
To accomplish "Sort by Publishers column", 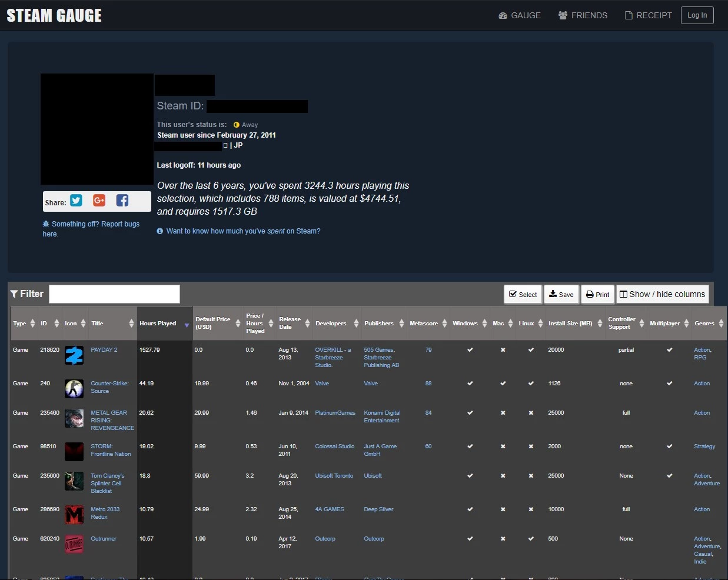I will (384, 324).
